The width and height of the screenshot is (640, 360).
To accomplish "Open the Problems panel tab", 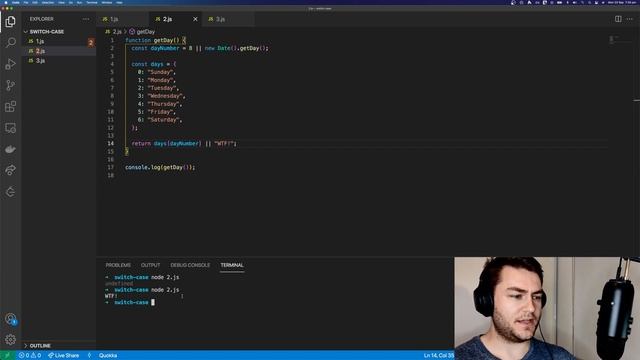I will point(118,265).
